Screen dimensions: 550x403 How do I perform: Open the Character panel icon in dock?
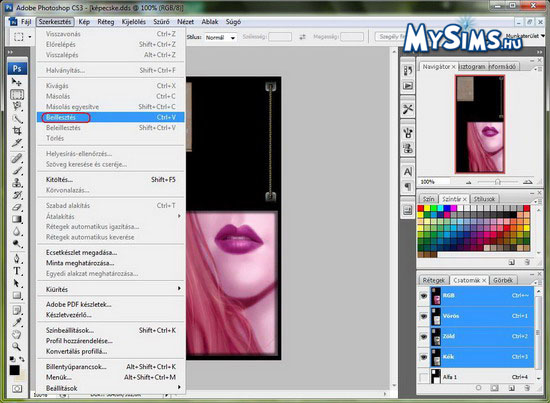click(x=408, y=172)
